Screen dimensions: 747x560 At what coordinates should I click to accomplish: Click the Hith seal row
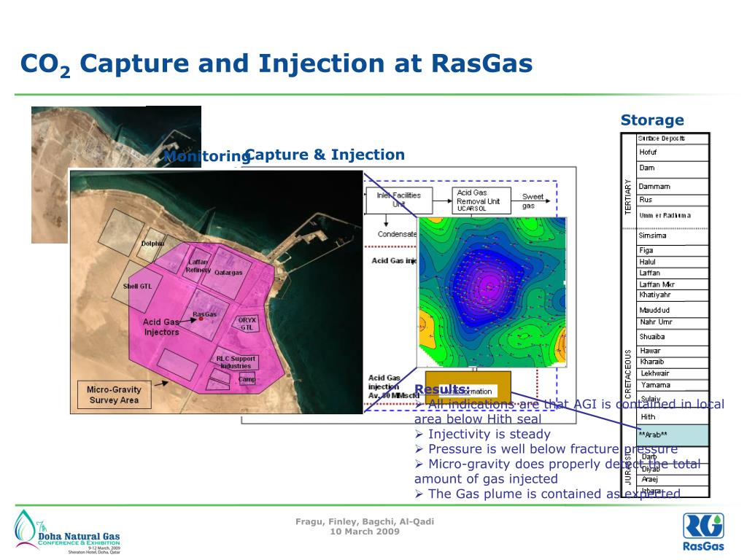(x=673, y=417)
